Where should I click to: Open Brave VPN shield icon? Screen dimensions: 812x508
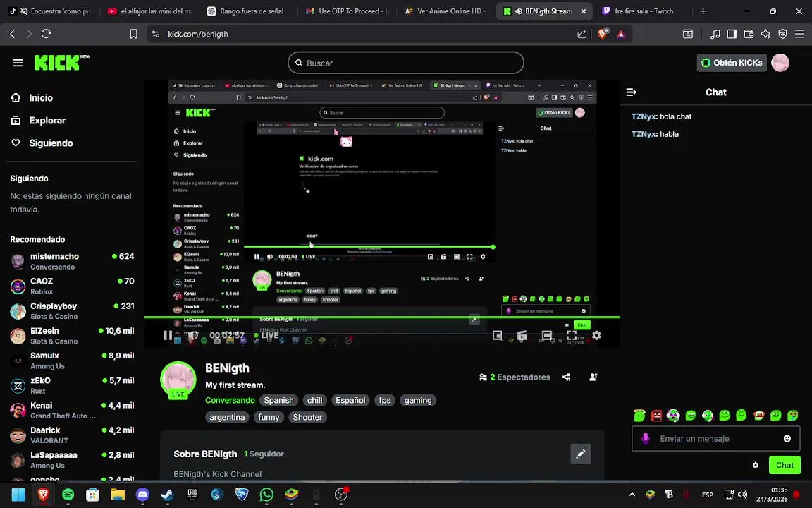[782, 34]
